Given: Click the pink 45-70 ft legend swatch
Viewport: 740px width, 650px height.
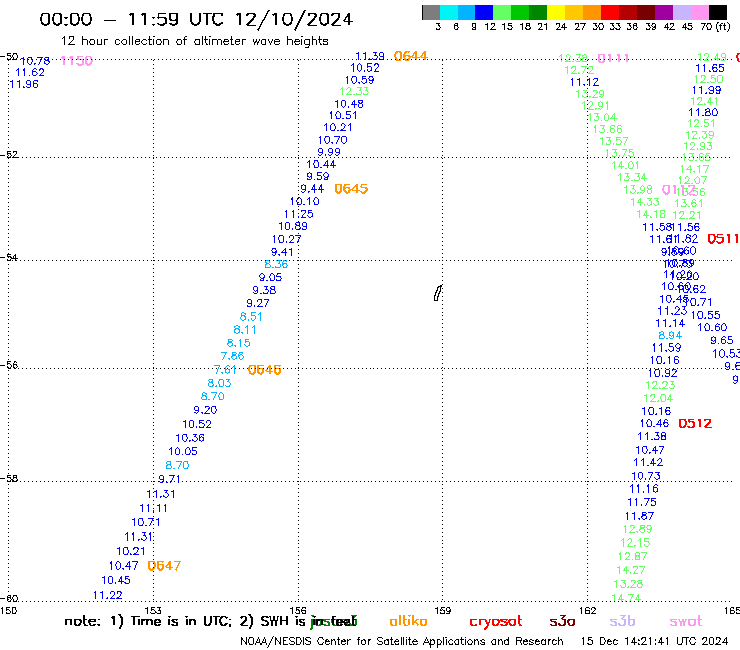Looking at the screenshot, I should pos(700,12).
